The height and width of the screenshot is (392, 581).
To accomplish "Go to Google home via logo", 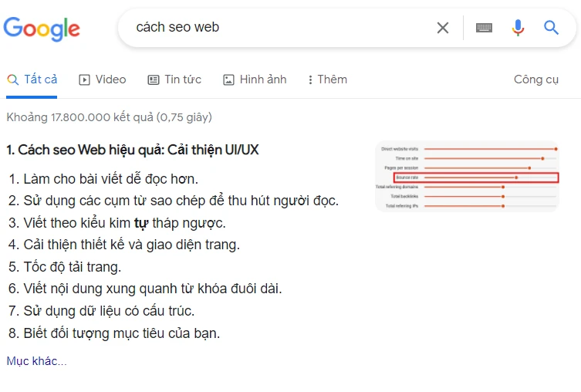I will point(42,29).
